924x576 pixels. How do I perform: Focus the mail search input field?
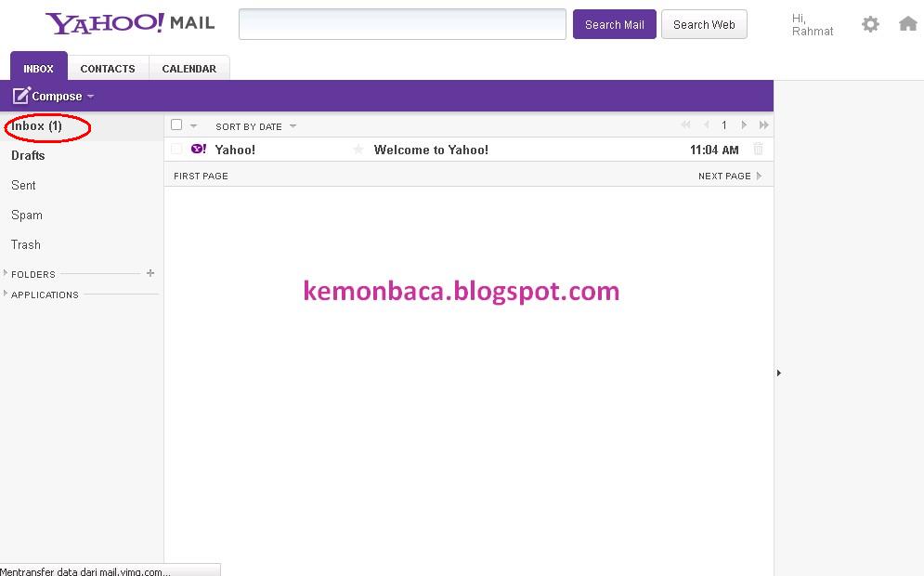[402, 24]
